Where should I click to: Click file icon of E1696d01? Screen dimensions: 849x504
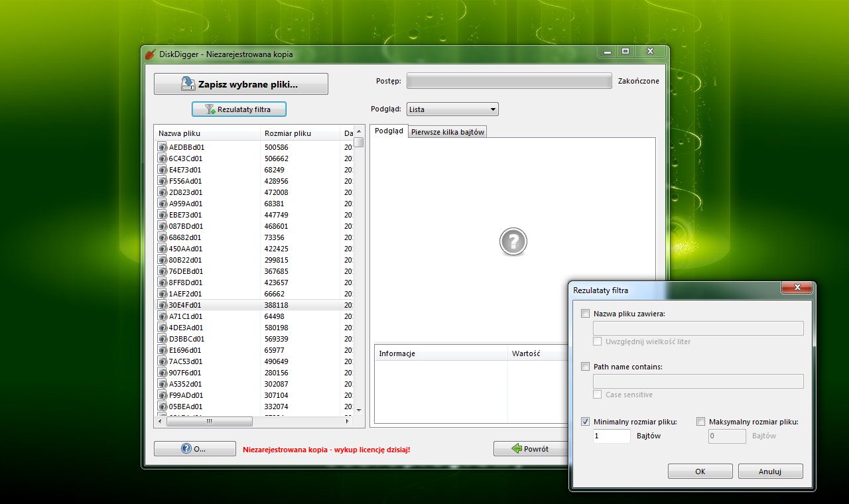point(163,350)
